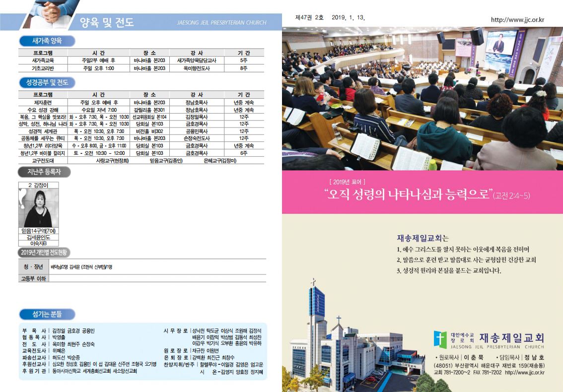Click the registrant photo of 강정이

(38, 208)
